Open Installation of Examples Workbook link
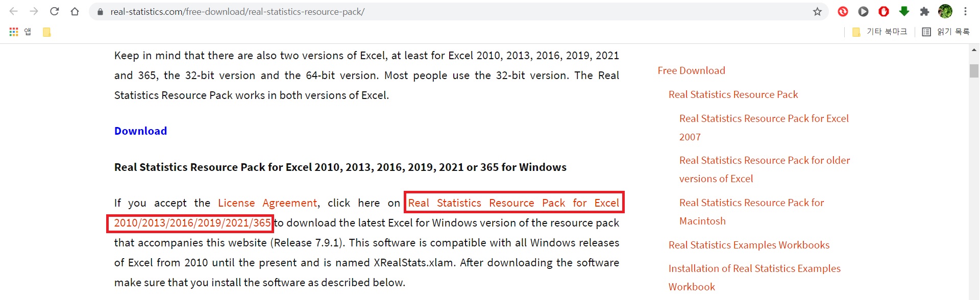The image size is (980, 300). (754, 278)
